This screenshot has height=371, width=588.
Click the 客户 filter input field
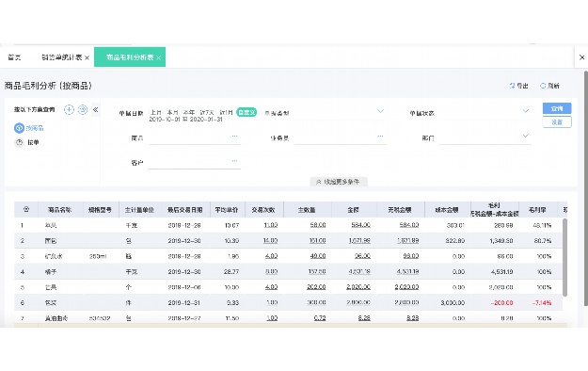point(194,163)
